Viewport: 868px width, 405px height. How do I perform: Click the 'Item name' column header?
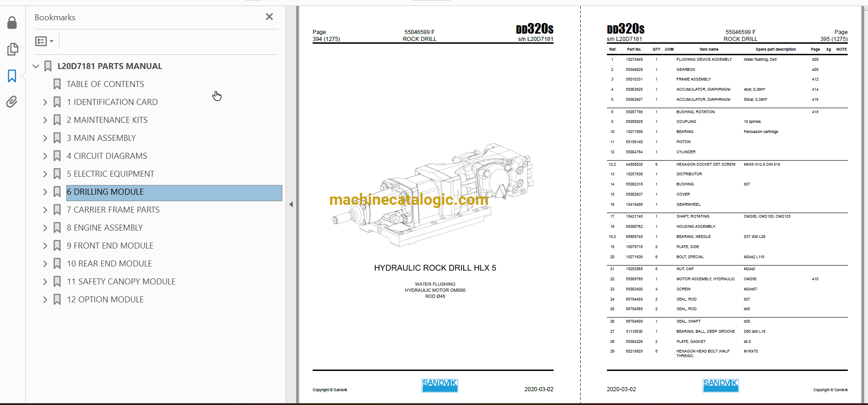pyautogui.click(x=709, y=49)
